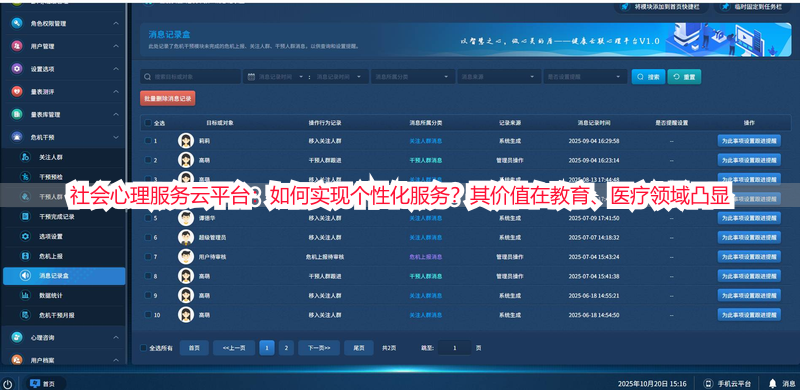Click the 手机云平台 phone icon
Viewport: 800px width, 390px height.
point(708,383)
